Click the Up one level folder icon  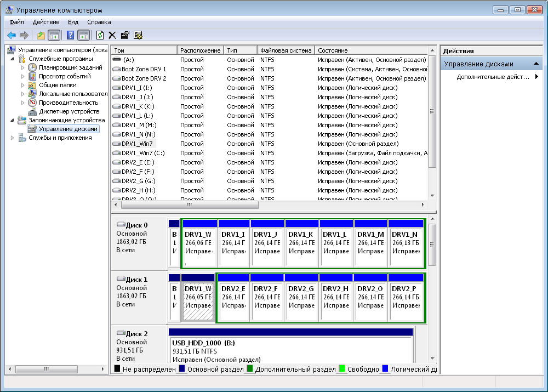(41, 35)
